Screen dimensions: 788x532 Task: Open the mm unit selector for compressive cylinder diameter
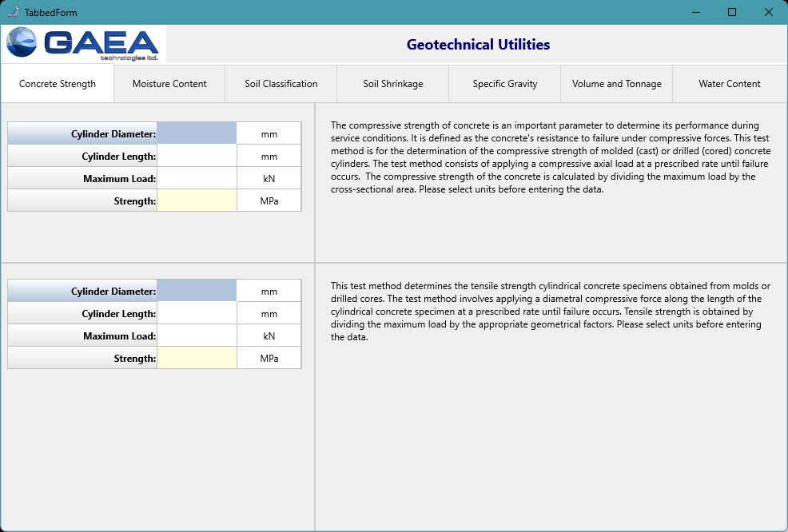(269, 133)
